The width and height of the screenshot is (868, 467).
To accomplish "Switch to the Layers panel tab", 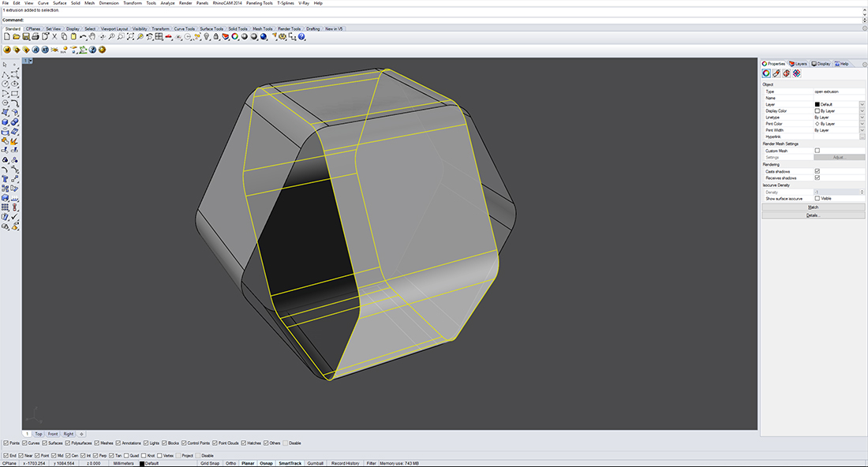I will (x=799, y=64).
